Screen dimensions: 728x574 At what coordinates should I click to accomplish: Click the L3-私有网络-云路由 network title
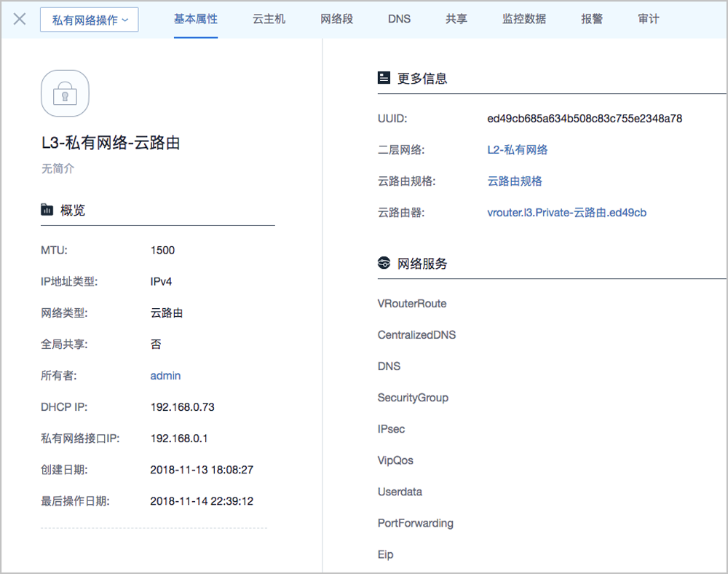(111, 143)
